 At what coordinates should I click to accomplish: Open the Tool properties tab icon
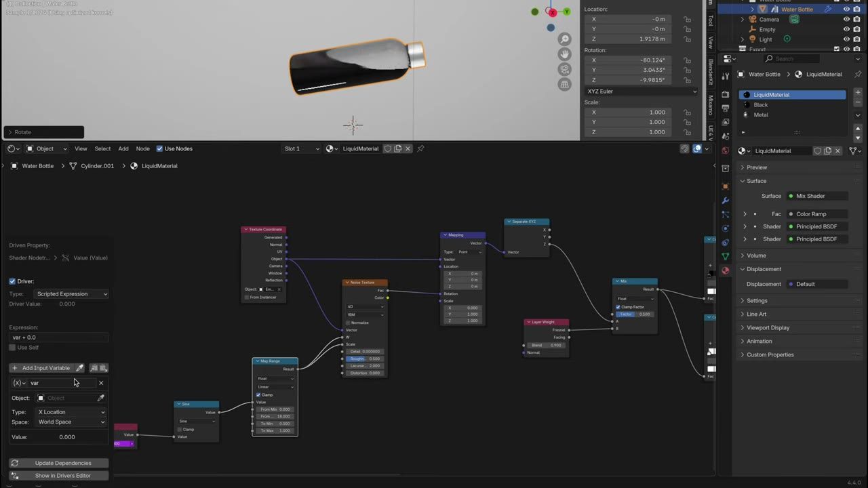(x=726, y=76)
